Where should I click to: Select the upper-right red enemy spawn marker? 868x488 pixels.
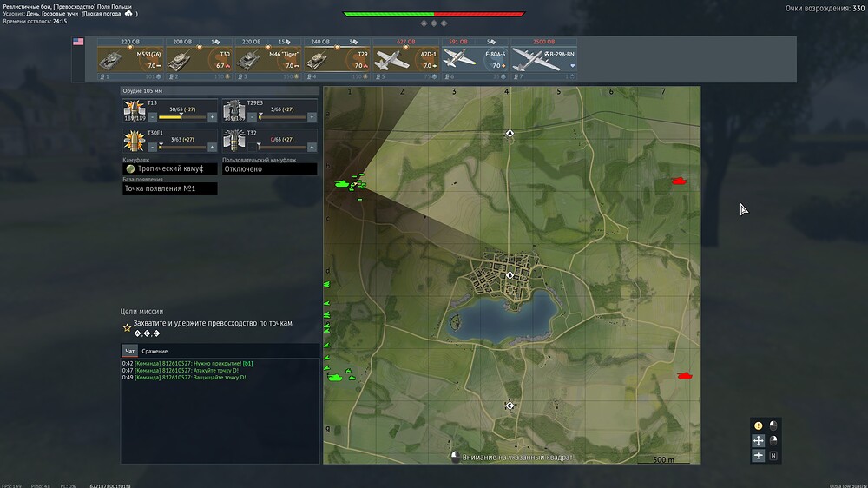pyautogui.click(x=679, y=181)
